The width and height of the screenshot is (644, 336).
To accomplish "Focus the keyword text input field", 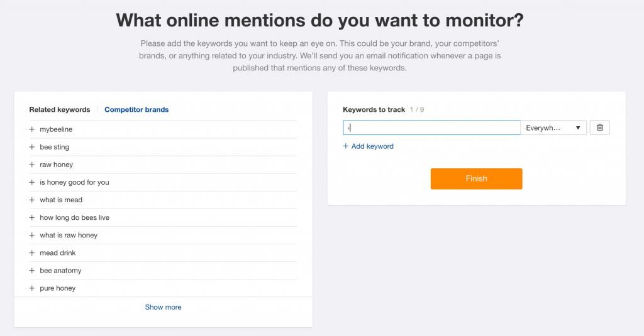I will click(431, 127).
